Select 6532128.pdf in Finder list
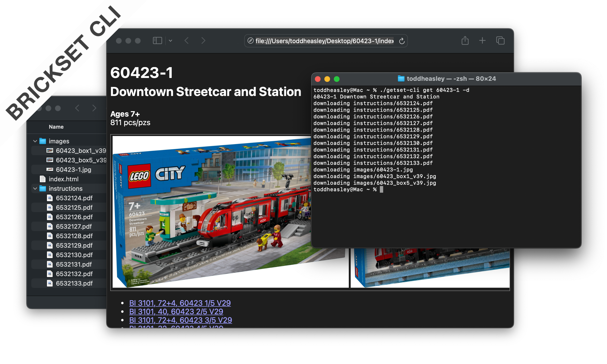 (69, 236)
